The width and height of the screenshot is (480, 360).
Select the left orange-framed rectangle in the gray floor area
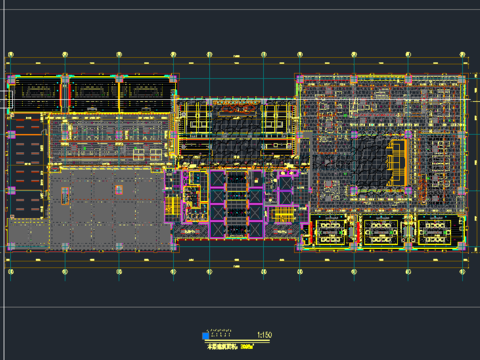tap(65, 195)
